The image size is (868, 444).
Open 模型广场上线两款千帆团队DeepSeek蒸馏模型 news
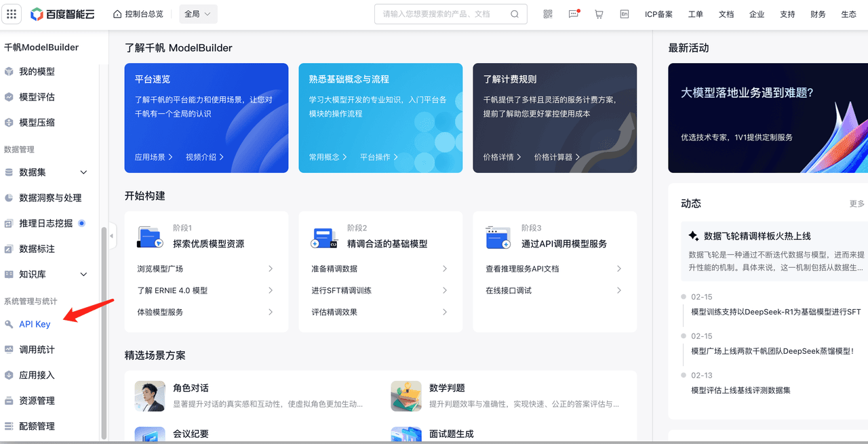tap(772, 351)
